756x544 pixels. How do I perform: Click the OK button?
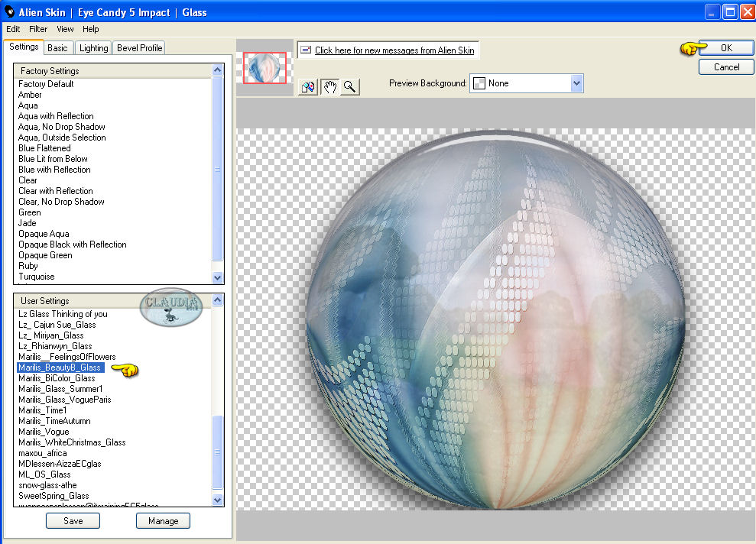pyautogui.click(x=726, y=47)
